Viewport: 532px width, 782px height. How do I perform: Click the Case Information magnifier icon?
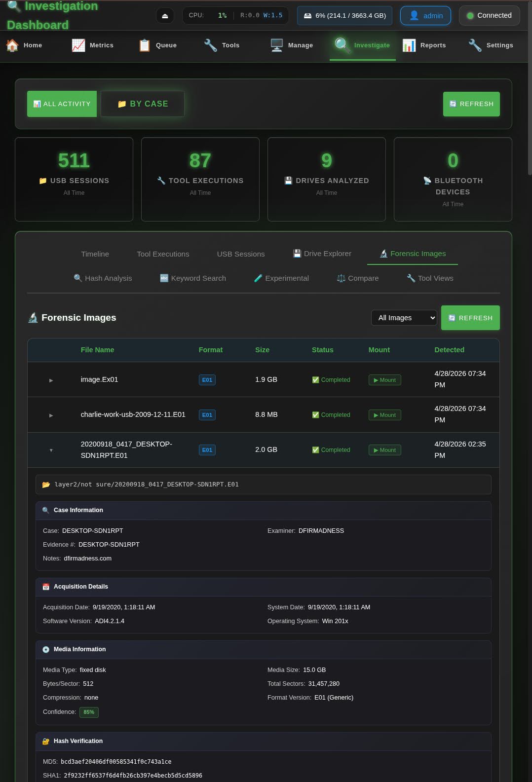tap(46, 510)
